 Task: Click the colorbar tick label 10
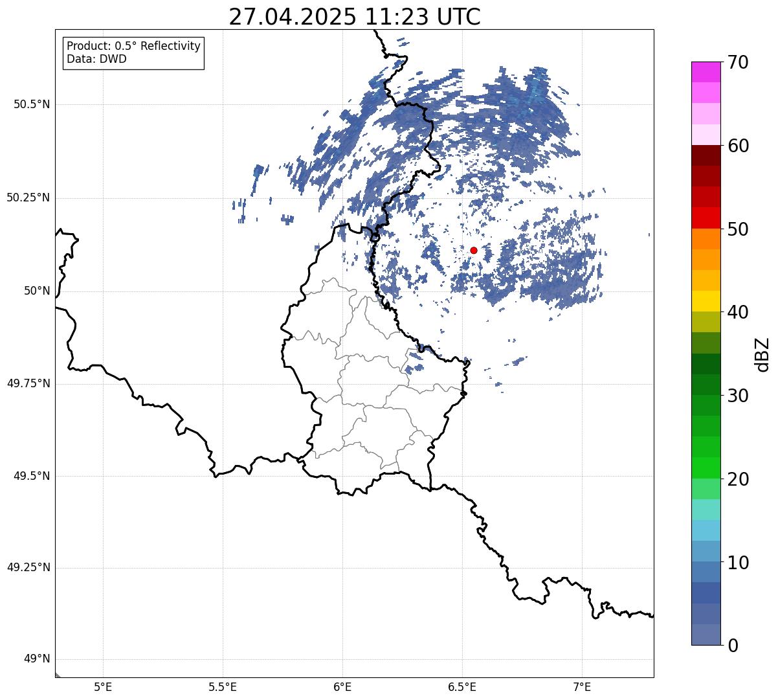coord(738,563)
